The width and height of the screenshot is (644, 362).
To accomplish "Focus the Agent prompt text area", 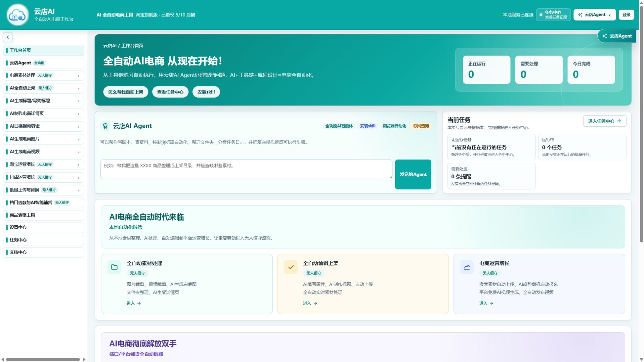I will pyautogui.click(x=246, y=169).
